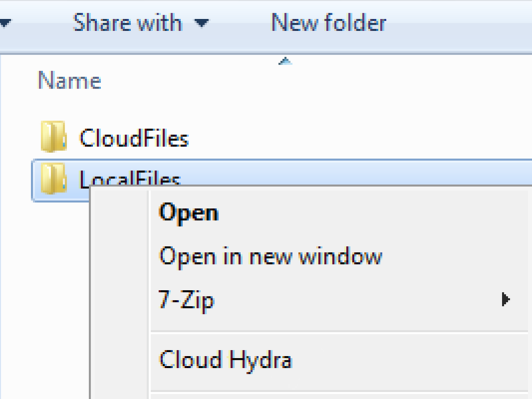Click the Share with toolbar button
This screenshot has width=532, height=399.
click(127, 23)
